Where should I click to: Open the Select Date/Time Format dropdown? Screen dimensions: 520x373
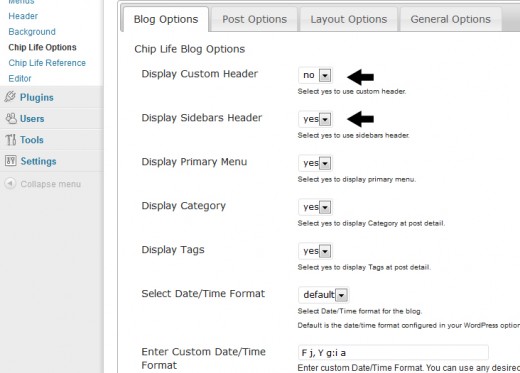tap(323, 295)
